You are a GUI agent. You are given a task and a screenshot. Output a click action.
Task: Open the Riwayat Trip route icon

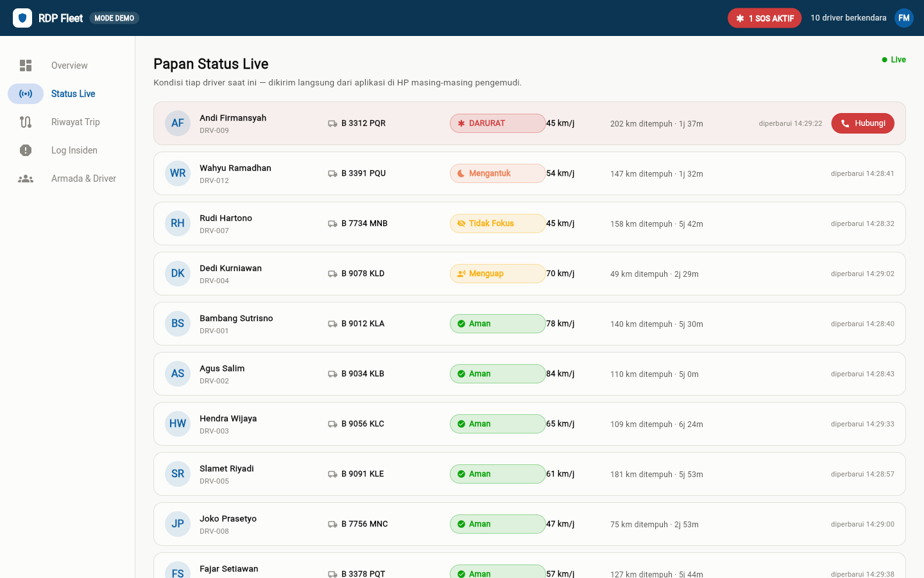pos(26,122)
